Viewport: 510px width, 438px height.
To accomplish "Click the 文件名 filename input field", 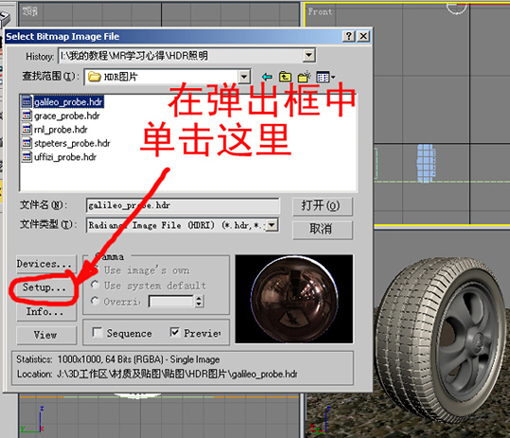I will [x=183, y=206].
